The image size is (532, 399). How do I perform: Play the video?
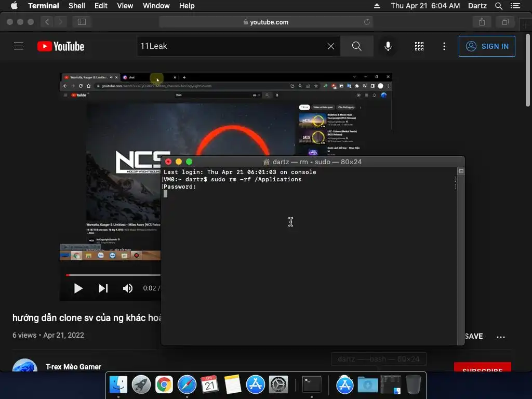point(78,288)
